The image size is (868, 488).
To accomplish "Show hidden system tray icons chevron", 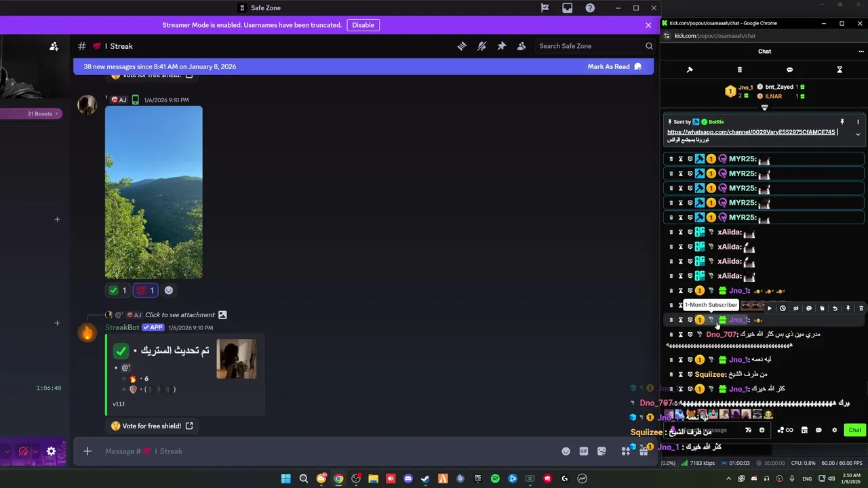I will tap(729, 479).
